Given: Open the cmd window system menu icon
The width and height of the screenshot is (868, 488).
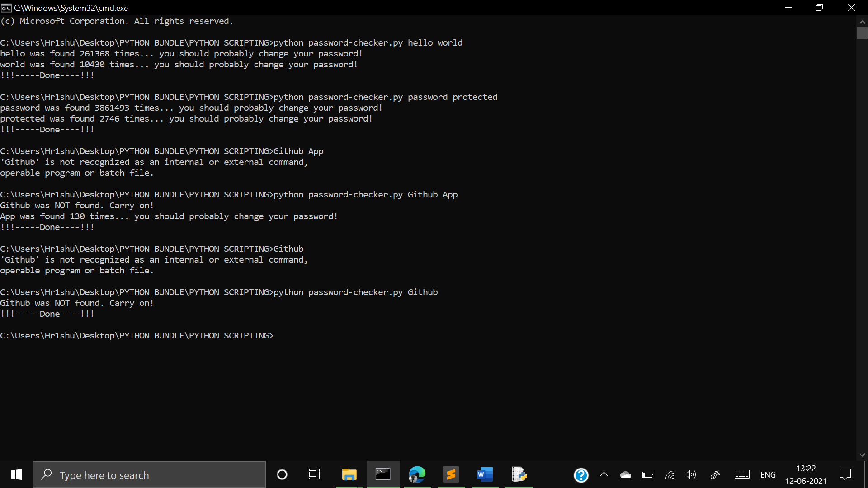Looking at the screenshot, I should point(6,8).
